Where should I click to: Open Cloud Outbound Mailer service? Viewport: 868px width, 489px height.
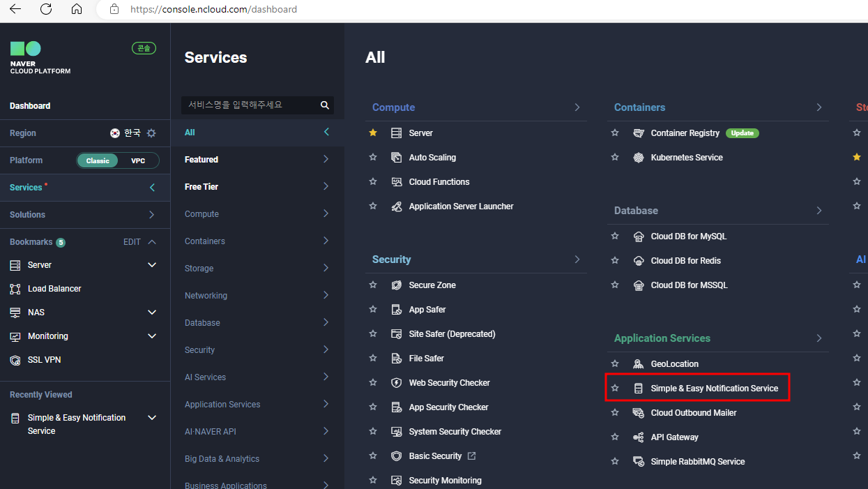[694, 413]
